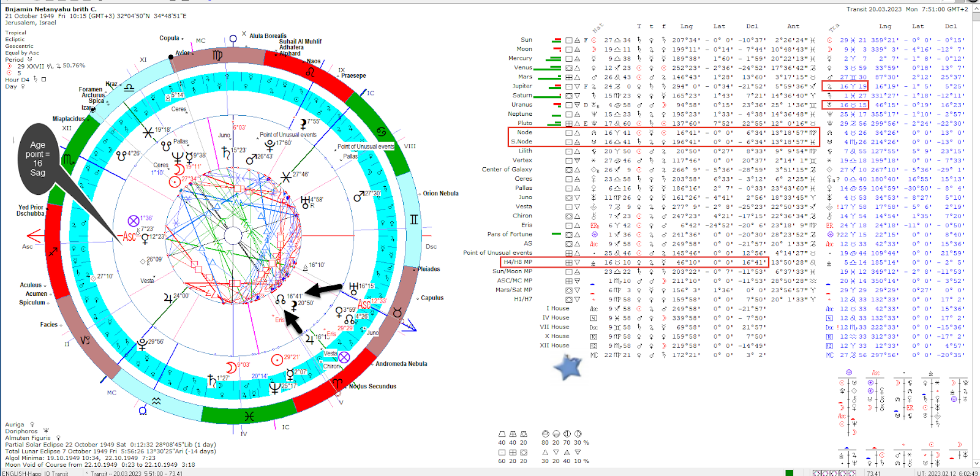Click the Facies star label
The image size is (980, 476).
pyautogui.click(x=49, y=325)
